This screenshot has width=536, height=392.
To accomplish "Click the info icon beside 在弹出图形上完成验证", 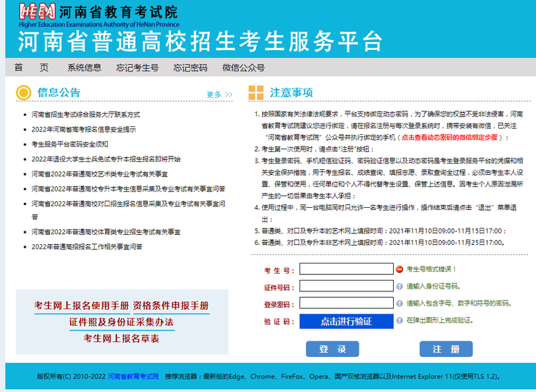I will 399,321.
